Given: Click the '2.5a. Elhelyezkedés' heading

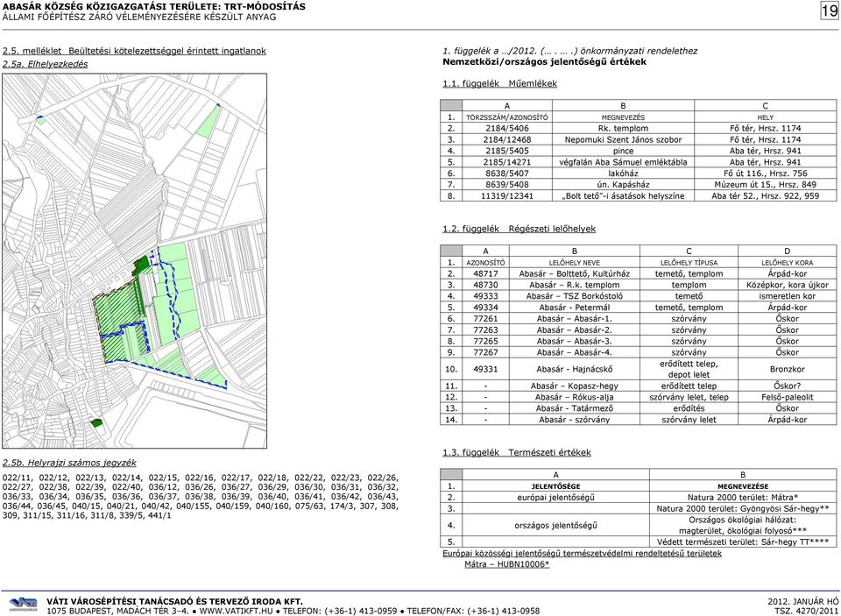Looking at the screenshot, I should tap(45, 64).
